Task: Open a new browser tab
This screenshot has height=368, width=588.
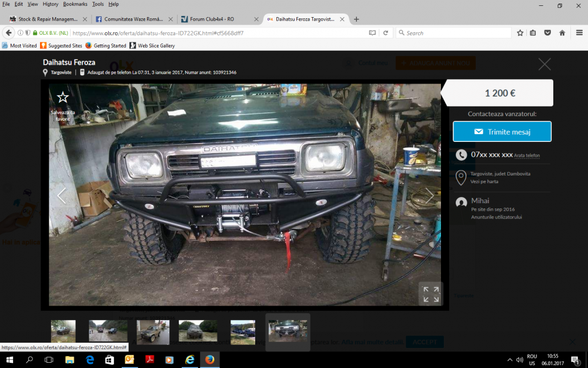Action: (x=356, y=19)
